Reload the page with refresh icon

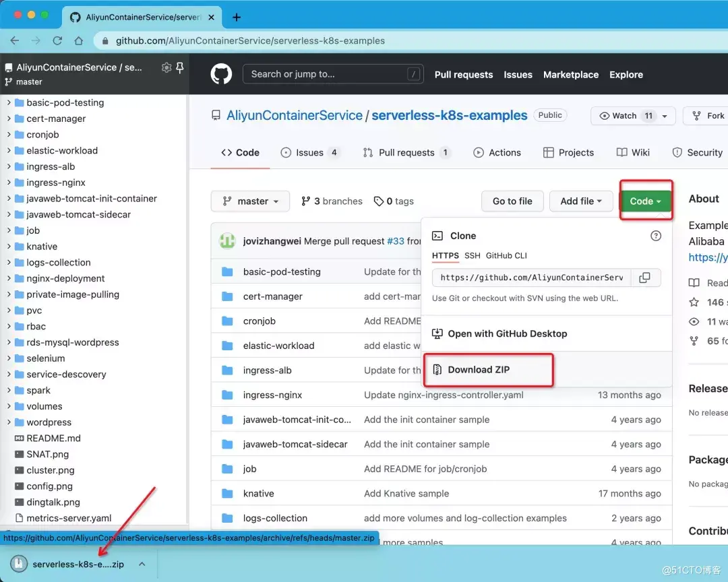click(57, 40)
